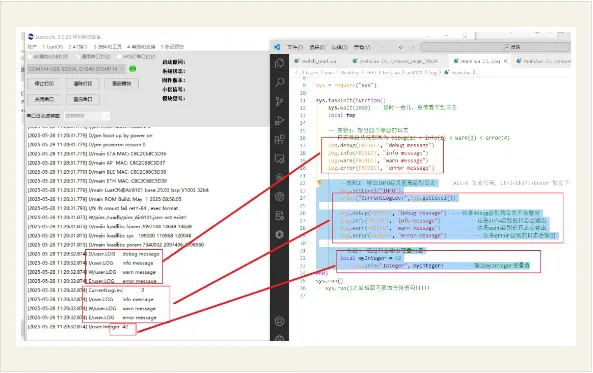
Task: Click log line 'CurrentLogLev: 2'
Action: click(x=86, y=290)
